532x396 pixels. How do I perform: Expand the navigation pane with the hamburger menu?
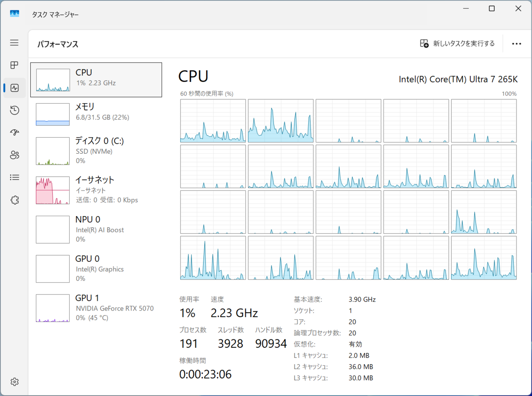coord(14,43)
